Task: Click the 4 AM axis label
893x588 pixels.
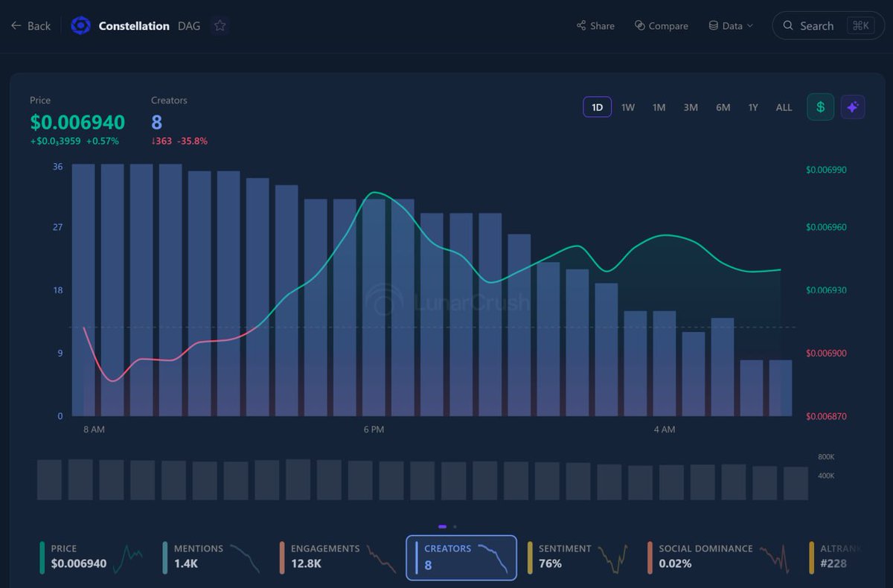Action: pyautogui.click(x=665, y=429)
